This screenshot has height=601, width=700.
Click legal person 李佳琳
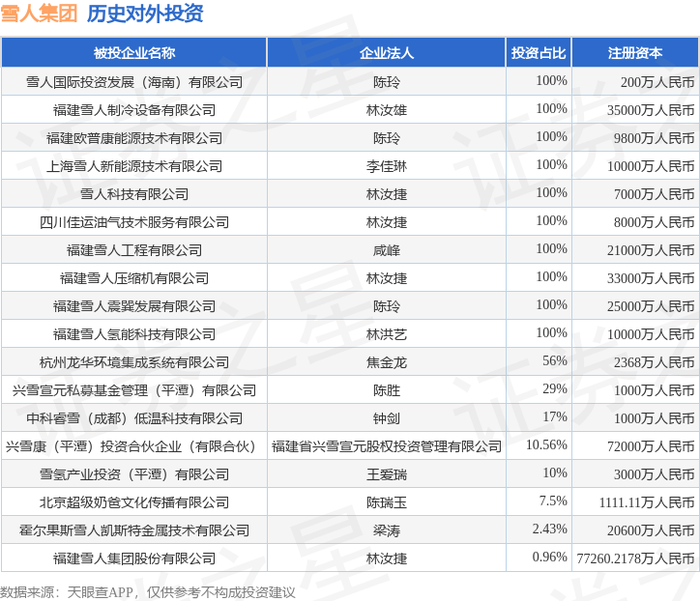(x=387, y=166)
